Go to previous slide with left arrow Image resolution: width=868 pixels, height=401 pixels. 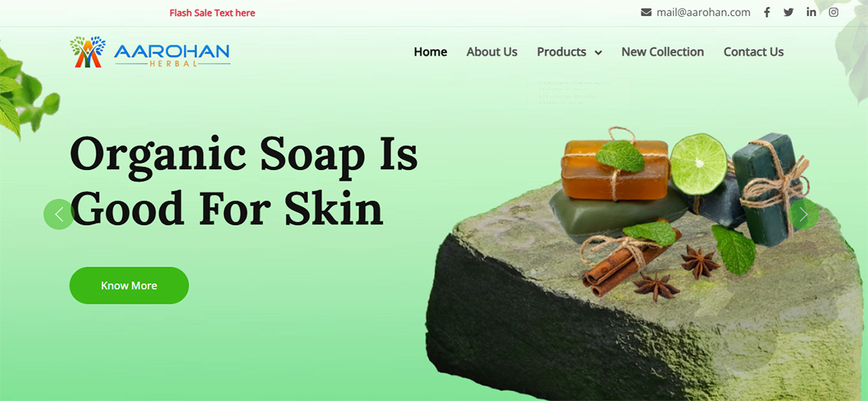click(x=59, y=214)
